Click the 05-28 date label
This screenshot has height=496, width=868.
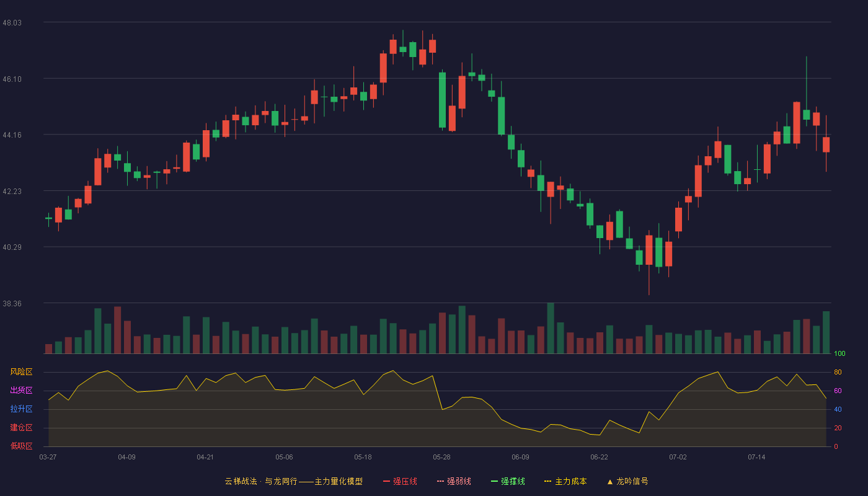coord(441,457)
